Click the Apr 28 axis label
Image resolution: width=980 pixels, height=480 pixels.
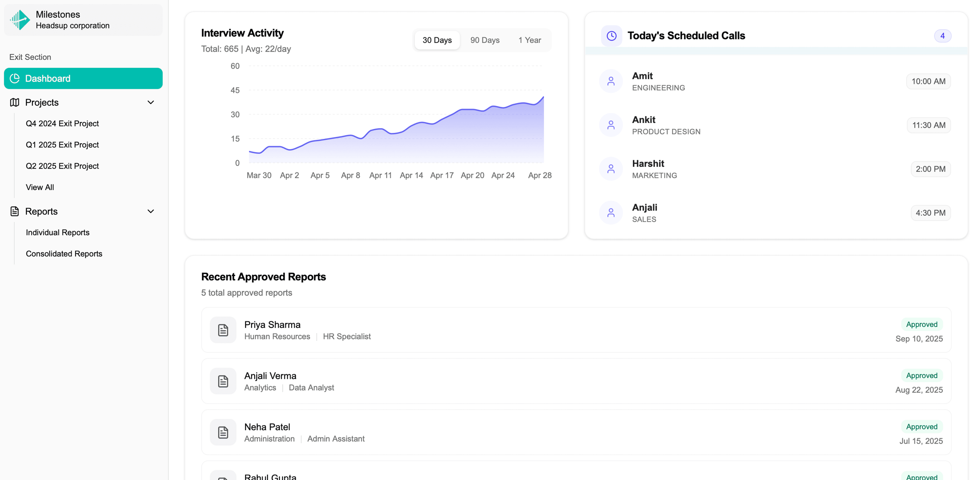[x=540, y=175]
